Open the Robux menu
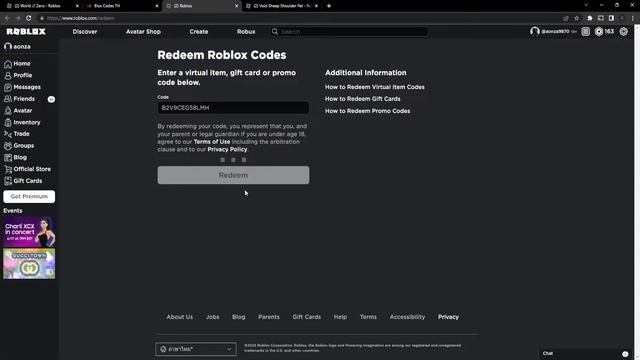Screen dimensions: 640x360 point(246,31)
